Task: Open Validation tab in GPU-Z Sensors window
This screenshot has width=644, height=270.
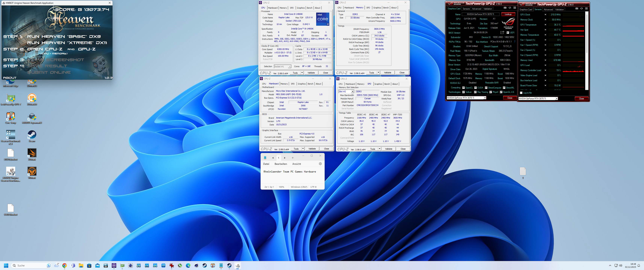Action: [x=560, y=10]
